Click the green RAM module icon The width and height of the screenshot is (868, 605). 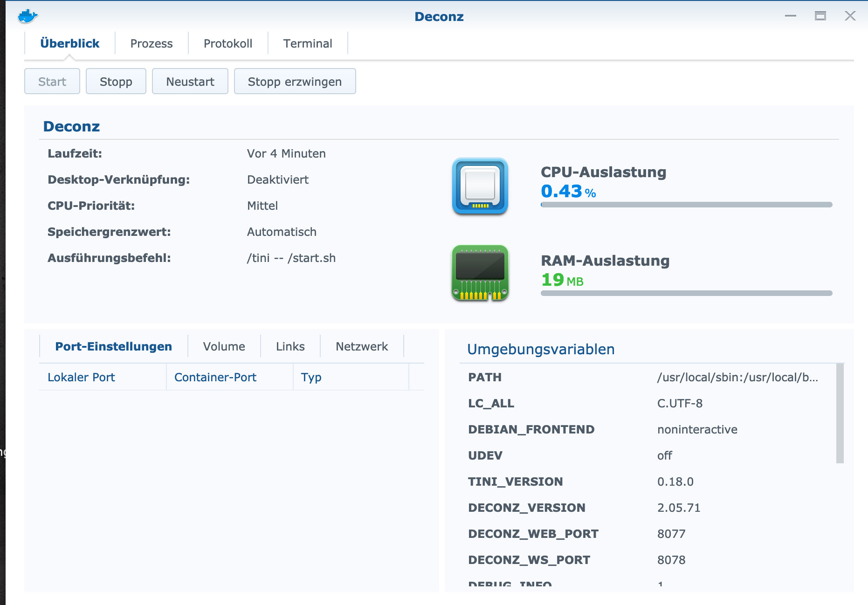pyautogui.click(x=480, y=273)
